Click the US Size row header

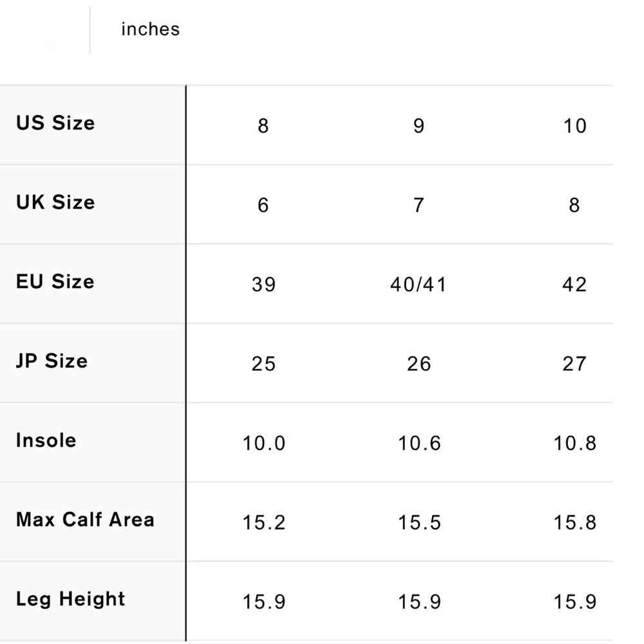55,123
